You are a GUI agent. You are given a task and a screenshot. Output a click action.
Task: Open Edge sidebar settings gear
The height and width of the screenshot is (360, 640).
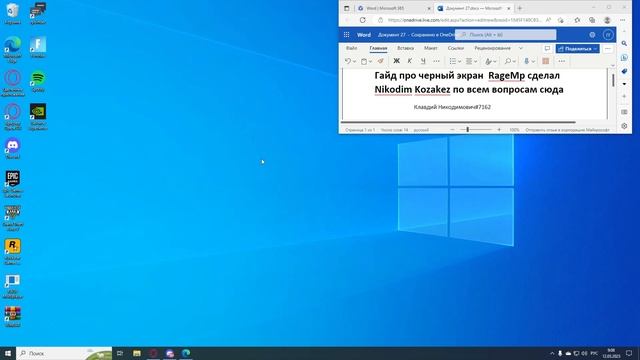click(x=624, y=126)
